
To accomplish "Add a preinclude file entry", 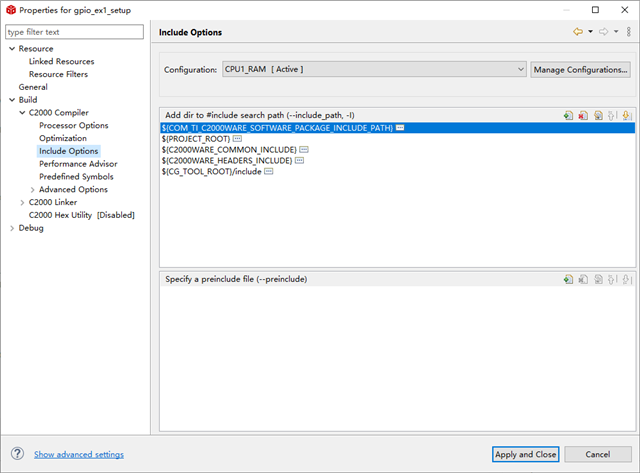I will click(568, 279).
